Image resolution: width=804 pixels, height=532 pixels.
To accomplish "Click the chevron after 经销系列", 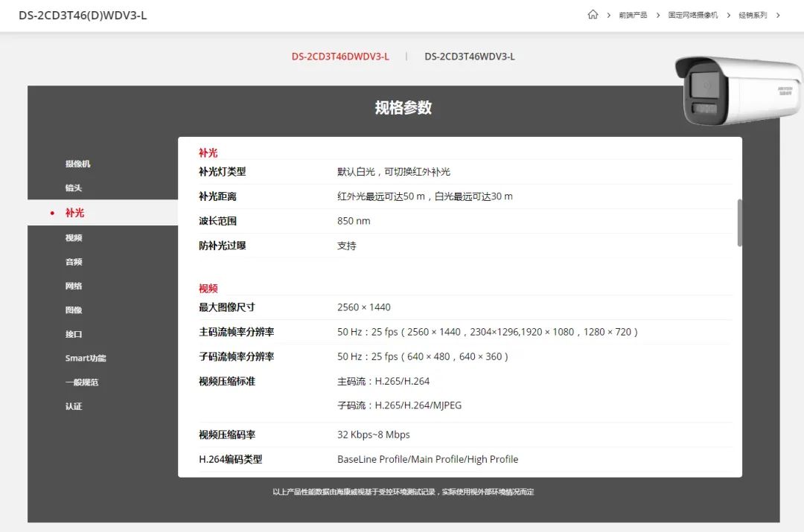I will coord(779,15).
